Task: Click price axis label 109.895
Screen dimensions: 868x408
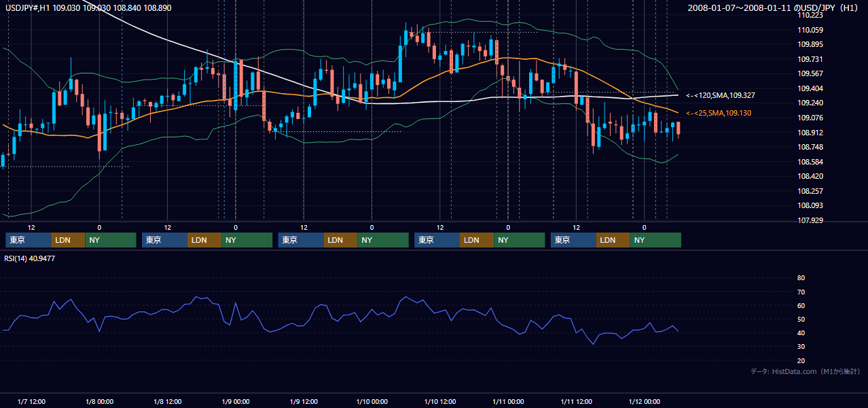Action: (812, 44)
